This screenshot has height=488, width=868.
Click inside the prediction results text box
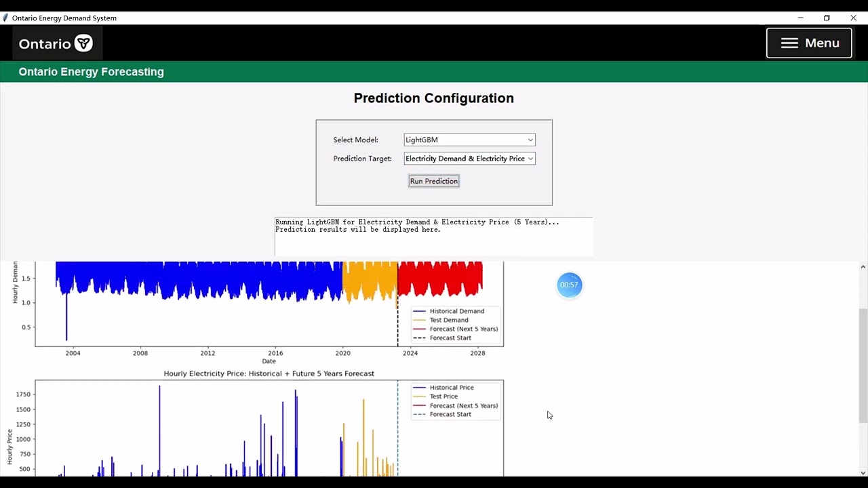434,237
